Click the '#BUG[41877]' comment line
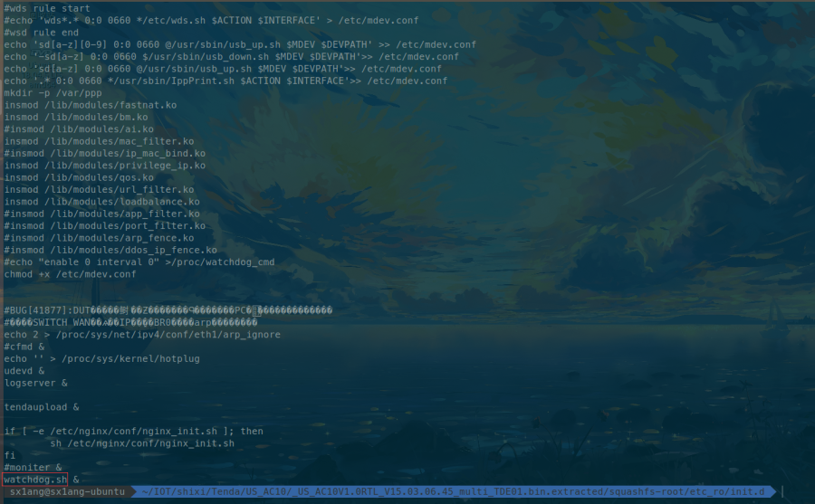The width and height of the screenshot is (815, 504). [168, 310]
